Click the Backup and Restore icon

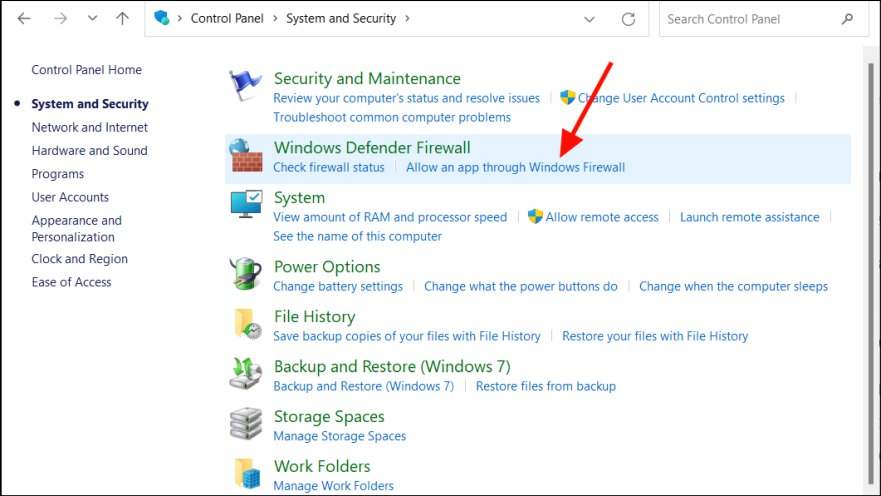click(245, 375)
